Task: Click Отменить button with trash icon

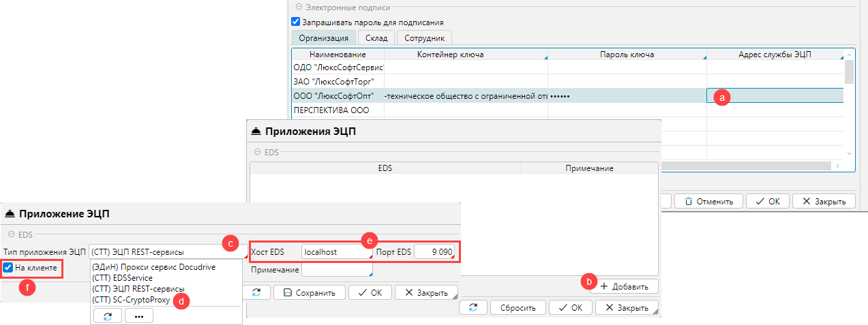Action: pyautogui.click(x=708, y=201)
